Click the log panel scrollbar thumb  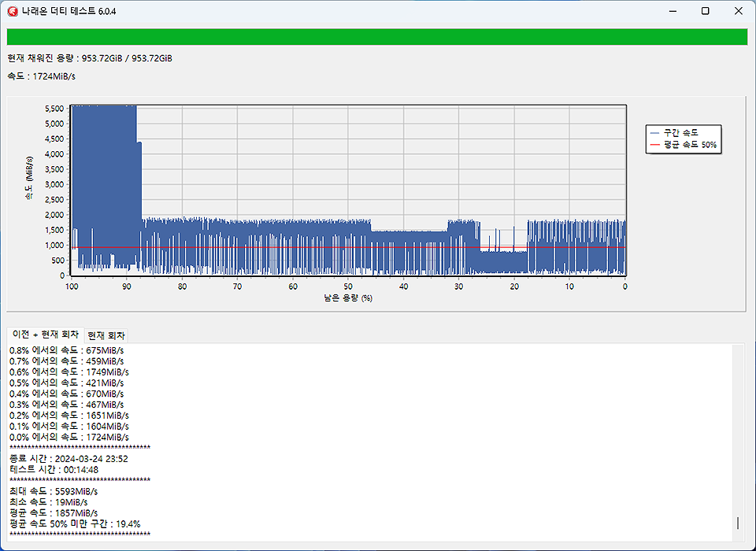coord(738,523)
